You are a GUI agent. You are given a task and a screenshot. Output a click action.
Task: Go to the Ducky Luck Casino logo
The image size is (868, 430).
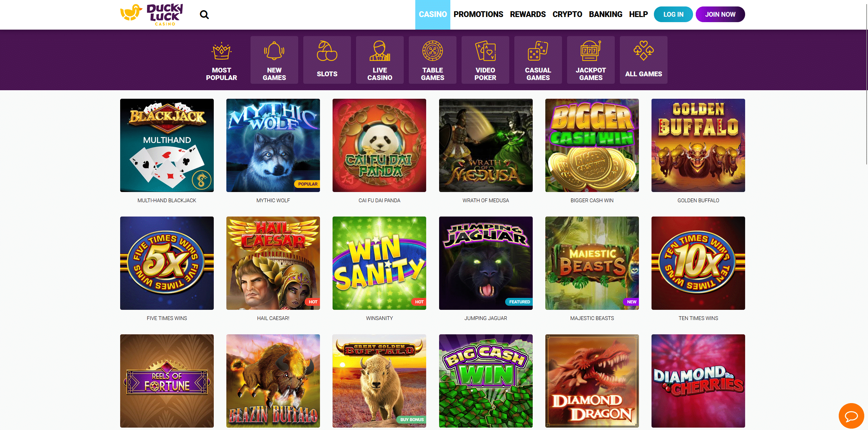[151, 15]
